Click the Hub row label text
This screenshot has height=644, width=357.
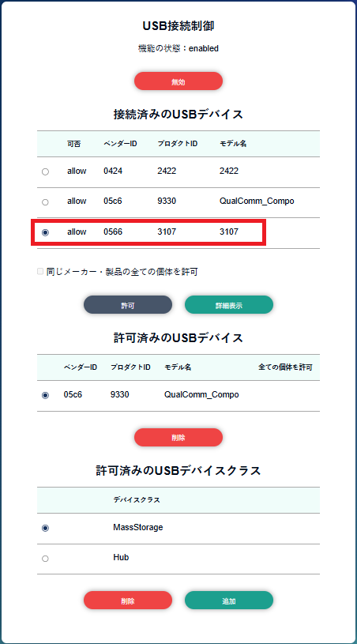(121, 557)
